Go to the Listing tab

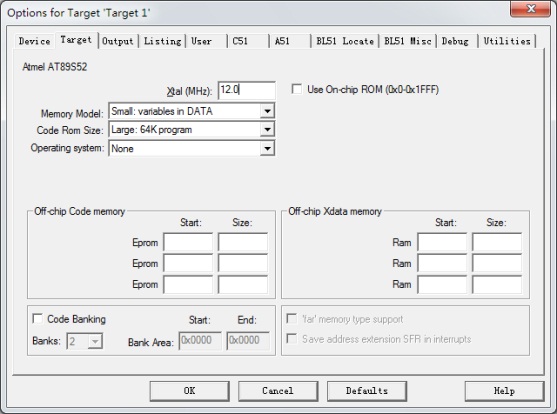click(162, 41)
